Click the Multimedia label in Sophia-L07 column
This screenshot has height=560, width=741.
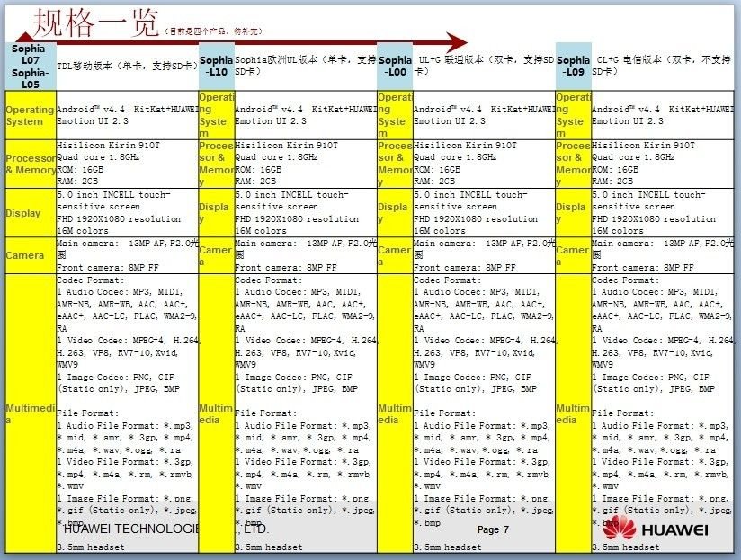click(x=31, y=413)
